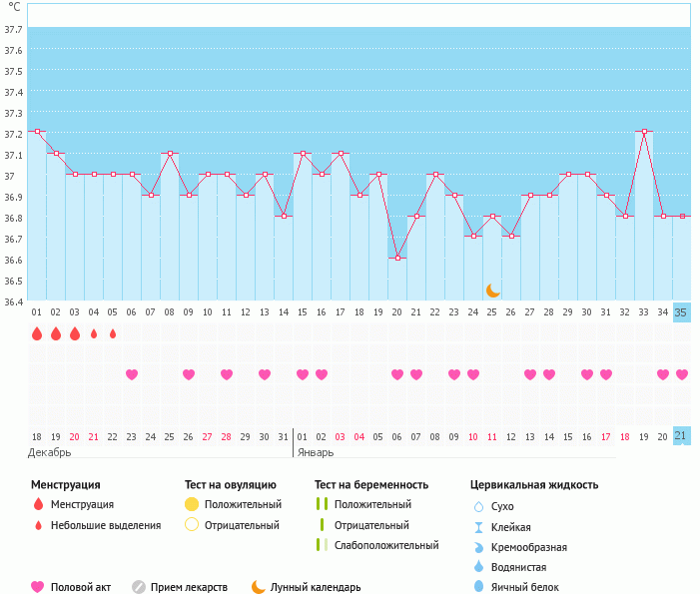Click the pink heart under cycle day 06

(132, 374)
